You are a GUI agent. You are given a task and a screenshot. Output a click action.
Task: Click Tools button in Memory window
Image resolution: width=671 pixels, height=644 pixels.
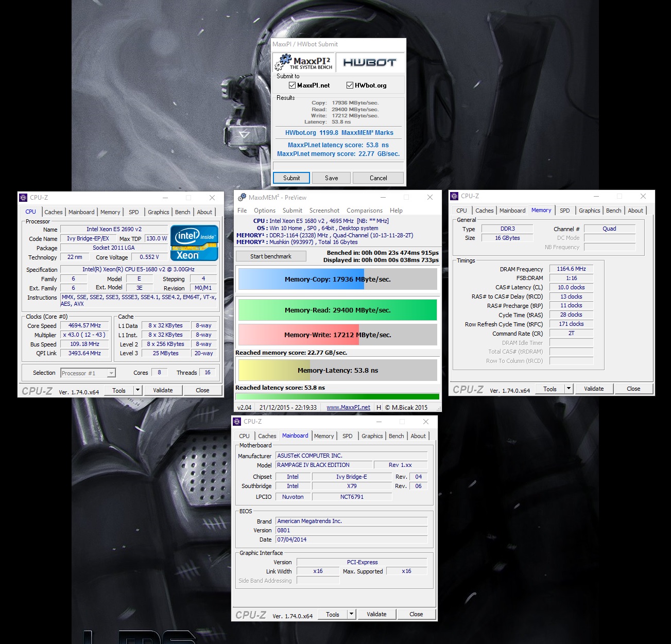tap(550, 389)
